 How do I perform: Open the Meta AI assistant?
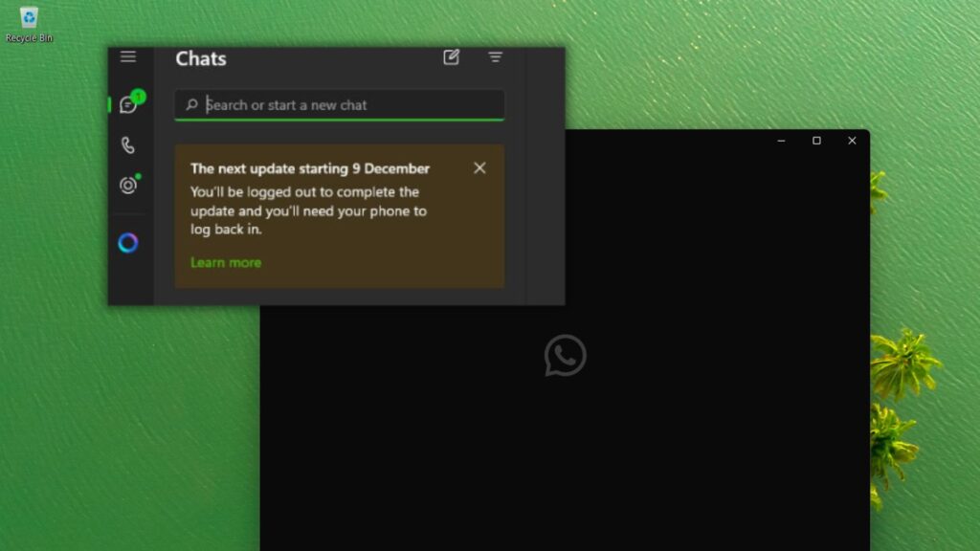pyautogui.click(x=127, y=243)
